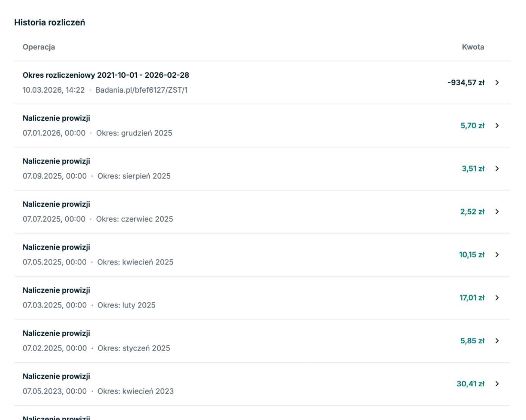Open arrow icon for luty 2025 entry
The image size is (526, 420).
497,297
